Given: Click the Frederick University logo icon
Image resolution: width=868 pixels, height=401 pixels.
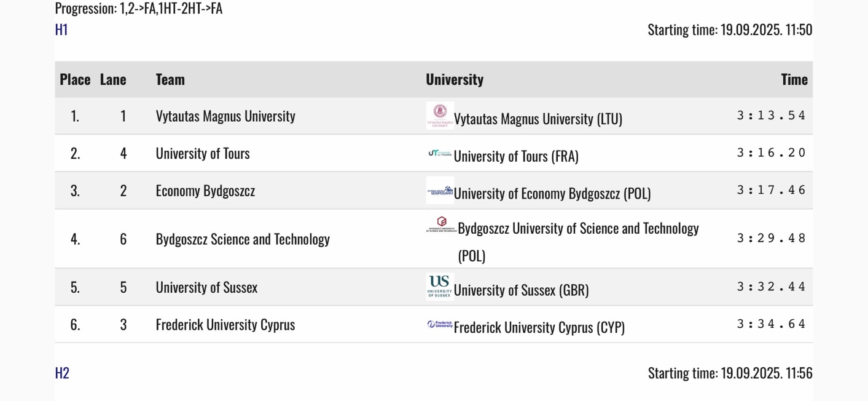Looking at the screenshot, I should 440,324.
